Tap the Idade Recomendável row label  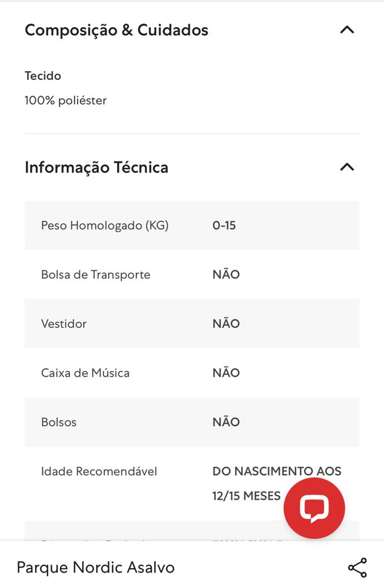[99, 471]
